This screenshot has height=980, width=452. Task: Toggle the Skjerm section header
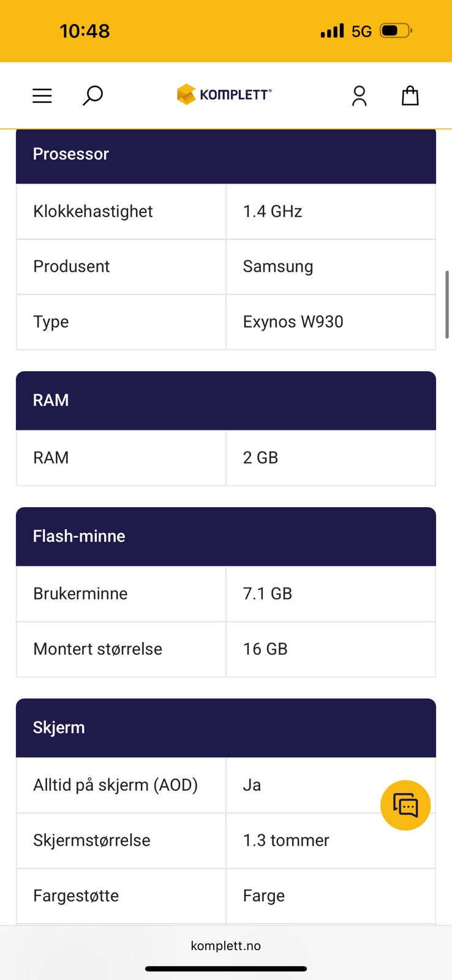tap(225, 728)
